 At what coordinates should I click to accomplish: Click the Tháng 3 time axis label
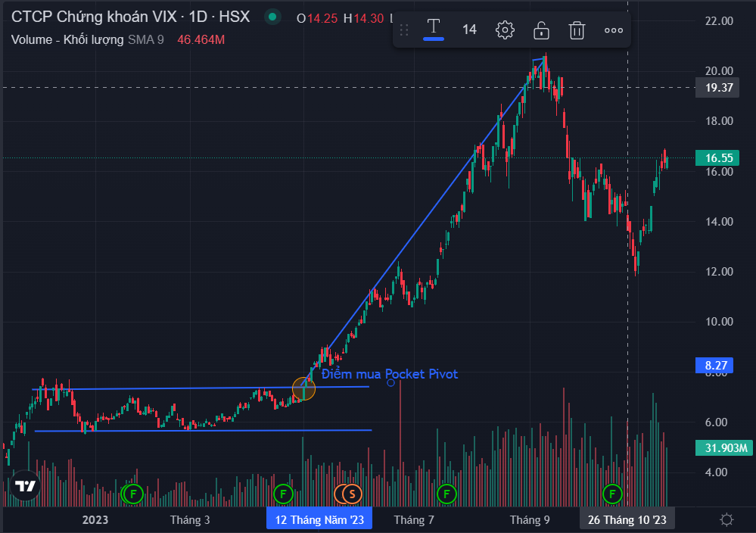pyautogui.click(x=190, y=520)
